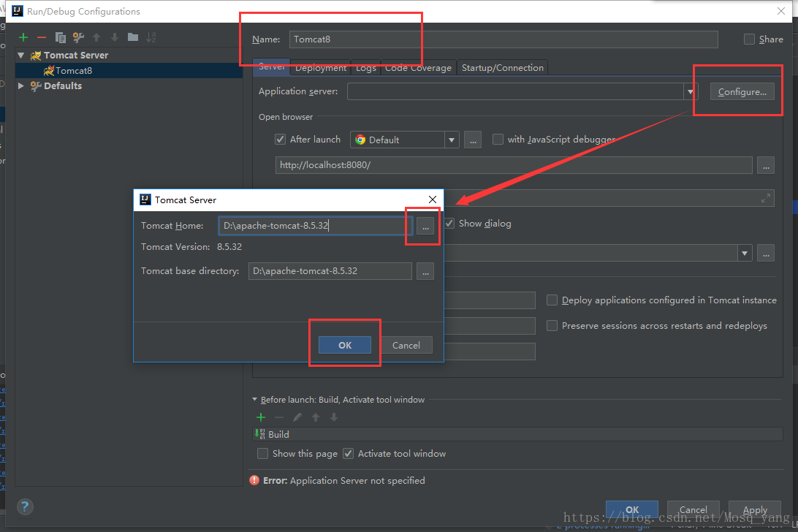This screenshot has height=532, width=798.
Task: Switch to the Deployment tab
Action: [x=321, y=68]
